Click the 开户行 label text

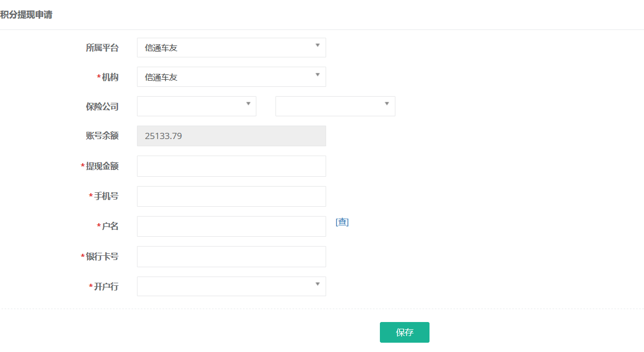point(106,287)
